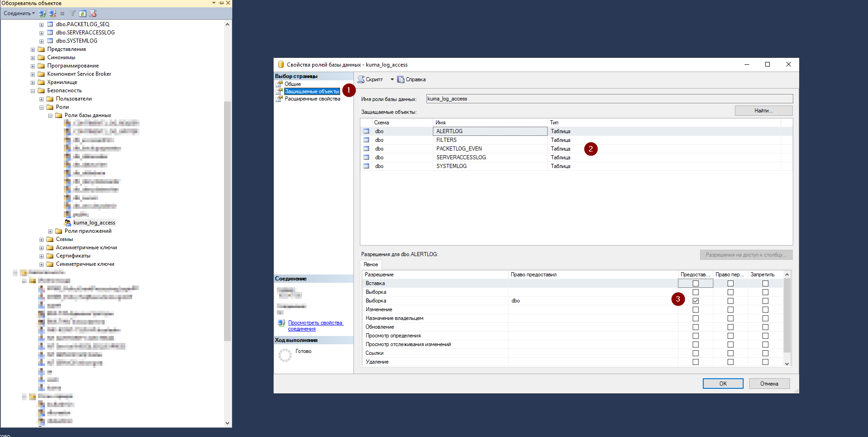
Task: Click the permissions list vertical scrollbar
Action: click(x=787, y=317)
